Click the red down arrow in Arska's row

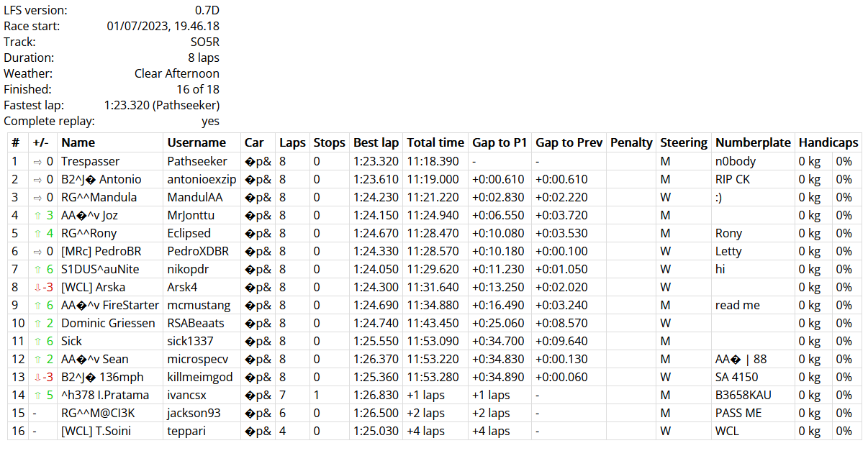37,287
